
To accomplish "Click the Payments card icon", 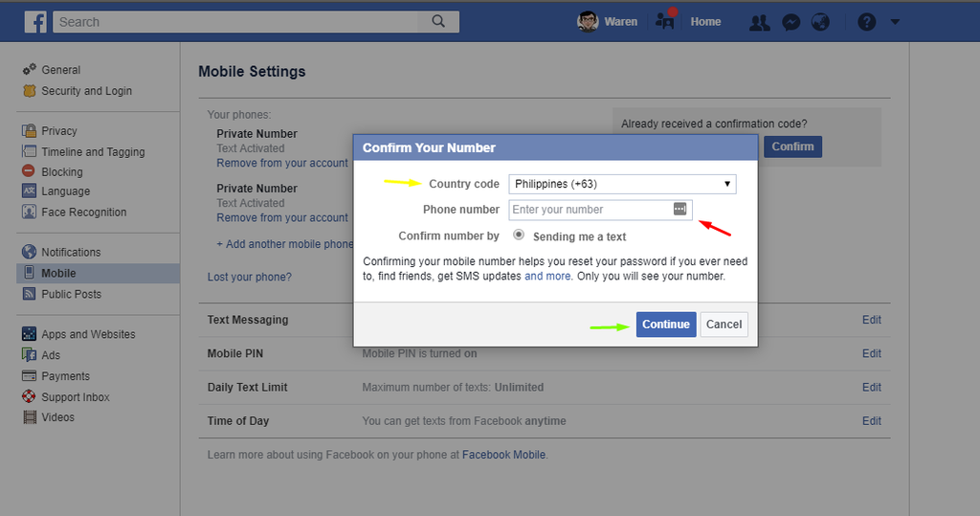I will 30,376.
